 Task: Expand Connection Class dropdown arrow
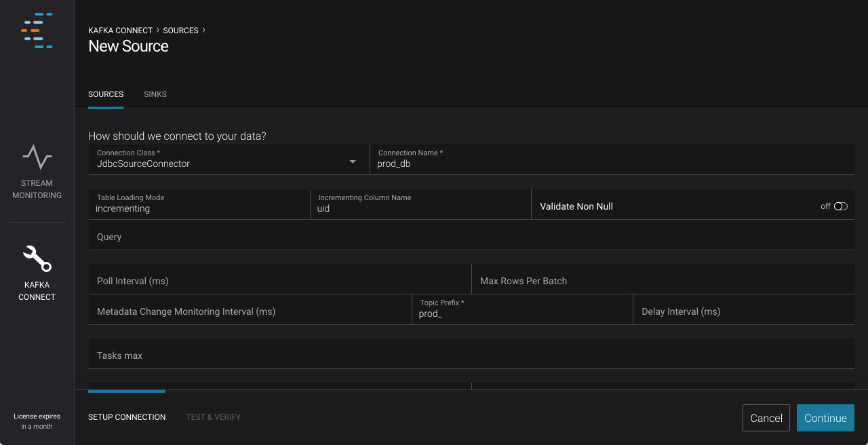[353, 161]
